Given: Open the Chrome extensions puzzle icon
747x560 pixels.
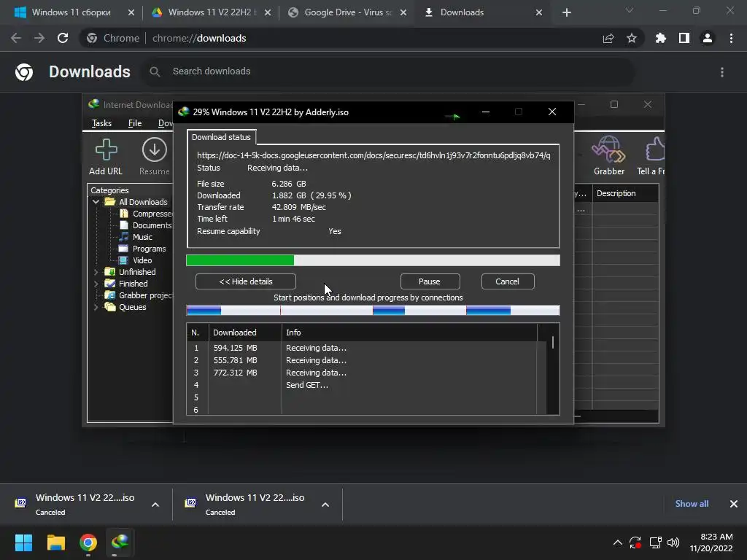Looking at the screenshot, I should (x=661, y=38).
